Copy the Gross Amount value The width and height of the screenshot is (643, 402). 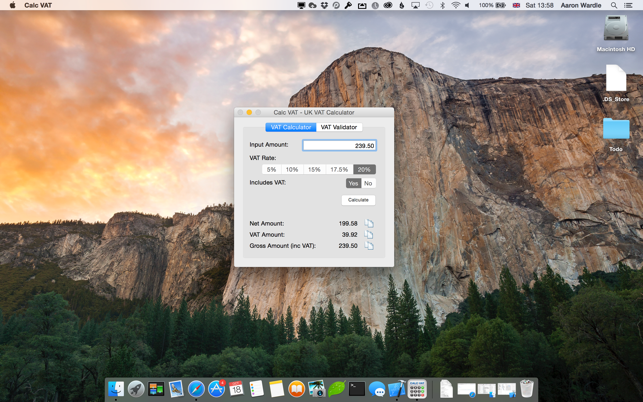tap(369, 246)
